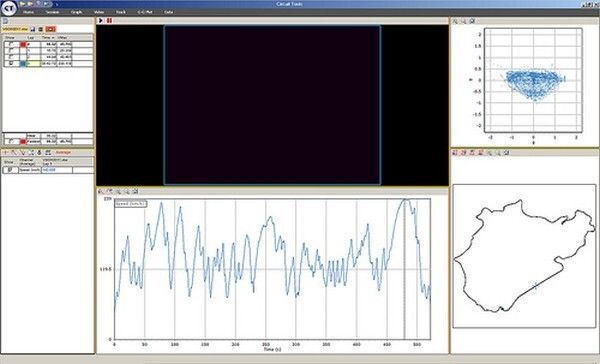Click first quick access folder icon in title bar
This screenshot has width=600, height=364.
coord(22,4)
